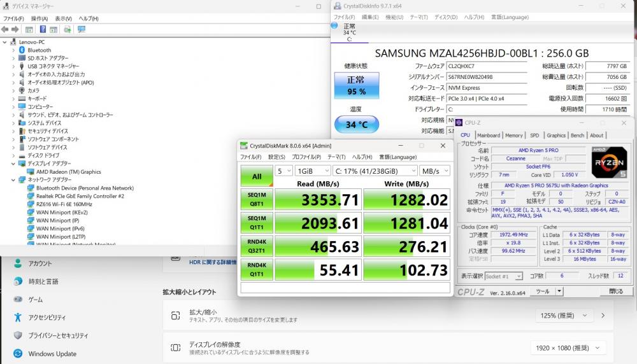This screenshot has height=364, width=637.
Task: Click the network icon beside RZ616 Wi-Fi 6E 160MHz
Action: (31, 204)
